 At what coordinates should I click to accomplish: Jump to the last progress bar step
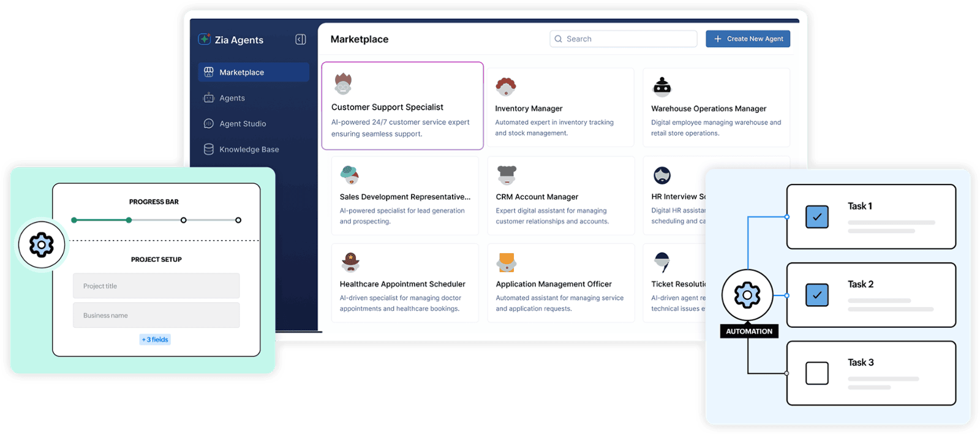(238, 220)
